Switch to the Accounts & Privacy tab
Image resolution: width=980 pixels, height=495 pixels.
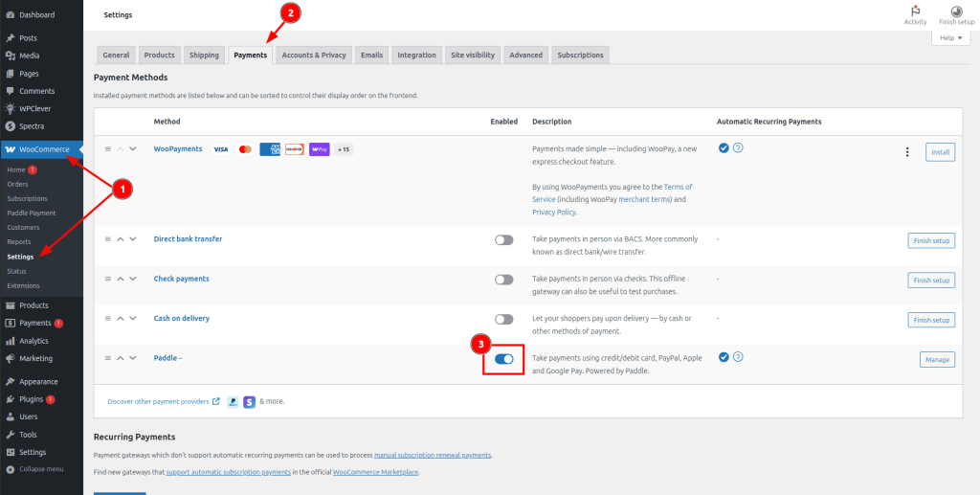click(x=314, y=55)
